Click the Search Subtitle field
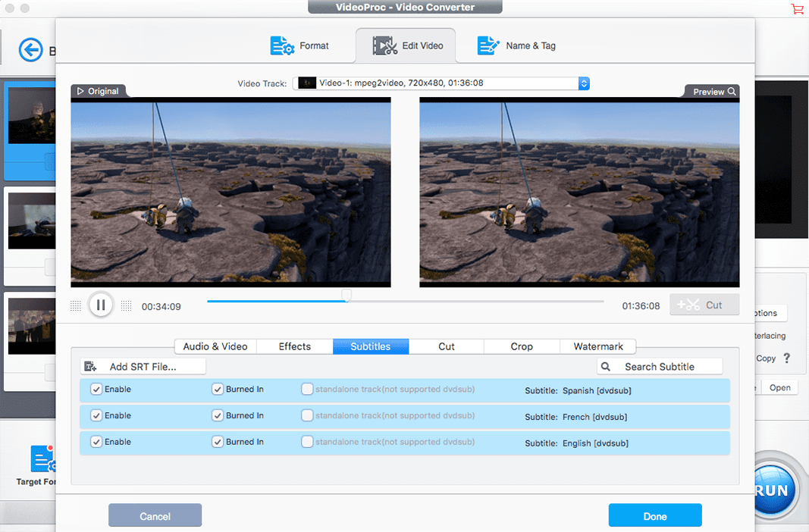This screenshot has width=809, height=532. coord(660,367)
